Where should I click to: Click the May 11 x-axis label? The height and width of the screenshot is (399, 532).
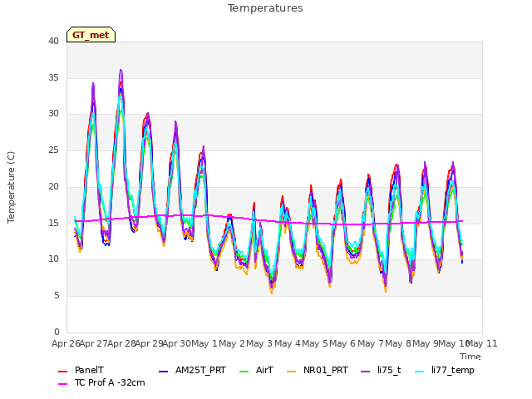tap(482, 343)
